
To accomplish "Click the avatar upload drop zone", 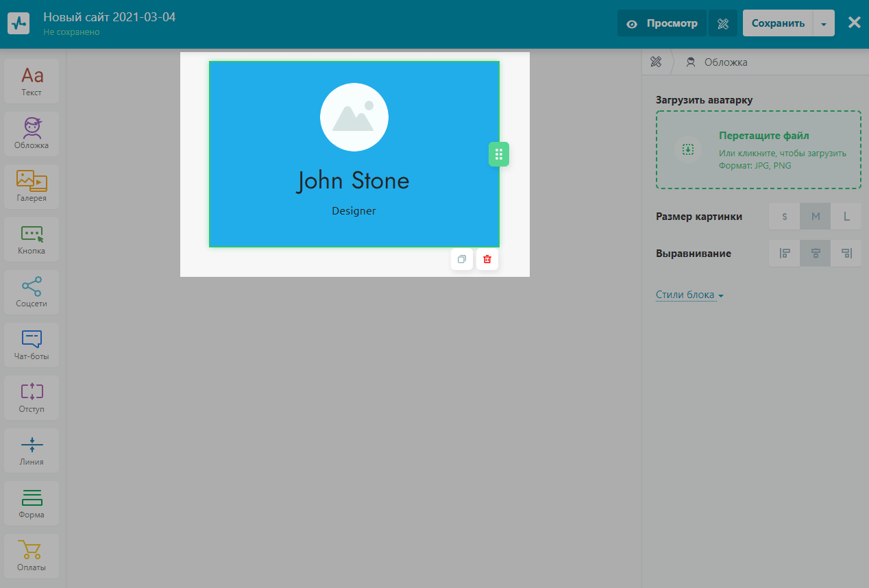I will (758, 150).
